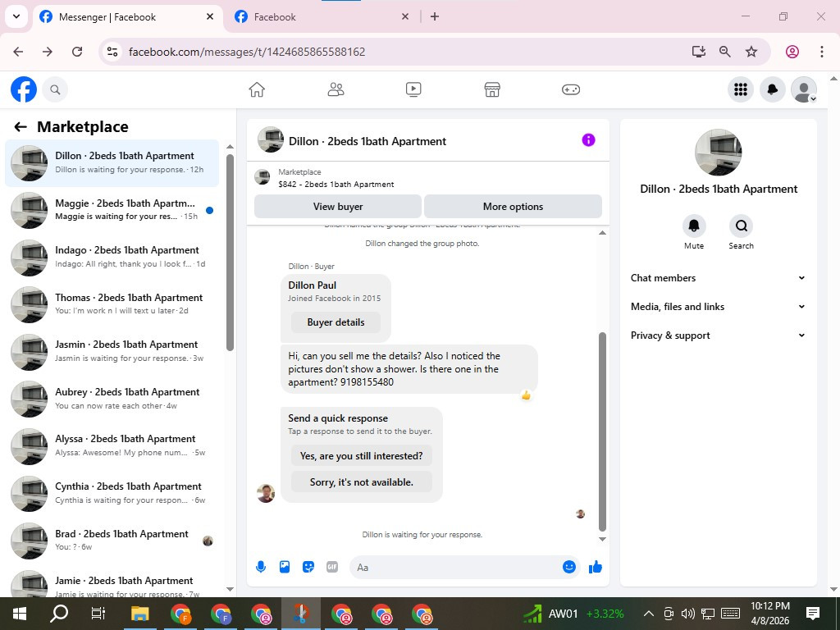Go back using the Marketplace arrow
Screen dimensions: 840x630
pos(21,127)
